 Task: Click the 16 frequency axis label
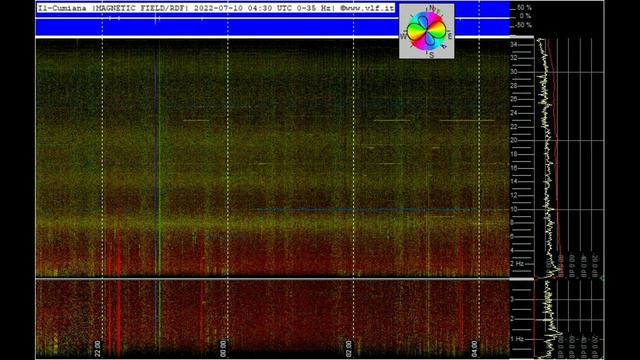click(x=514, y=168)
